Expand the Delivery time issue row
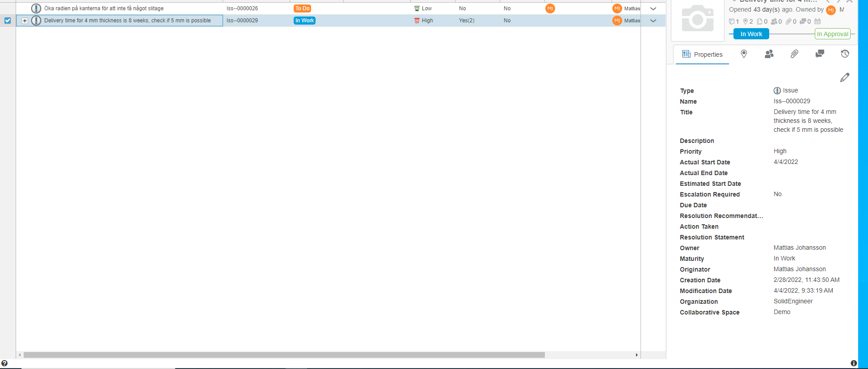This screenshot has height=369, width=868. [25, 21]
